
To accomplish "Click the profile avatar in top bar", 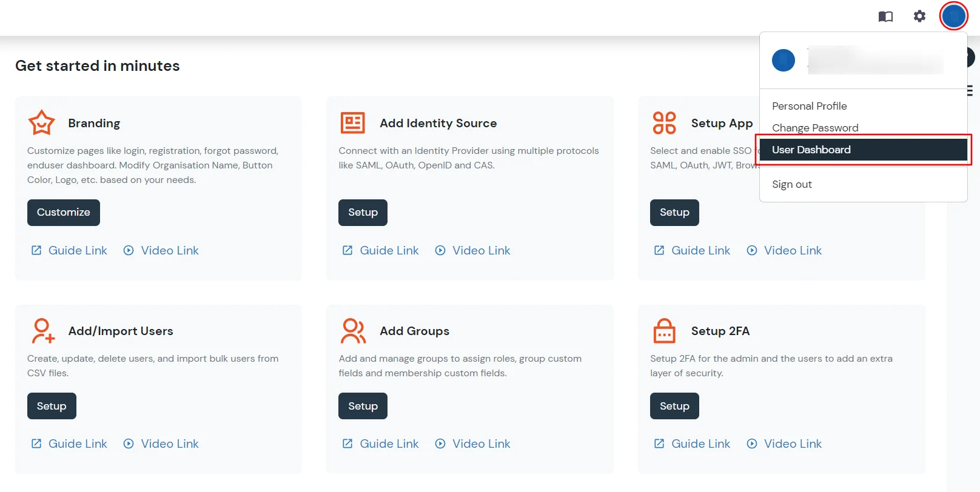I will click(x=953, y=16).
